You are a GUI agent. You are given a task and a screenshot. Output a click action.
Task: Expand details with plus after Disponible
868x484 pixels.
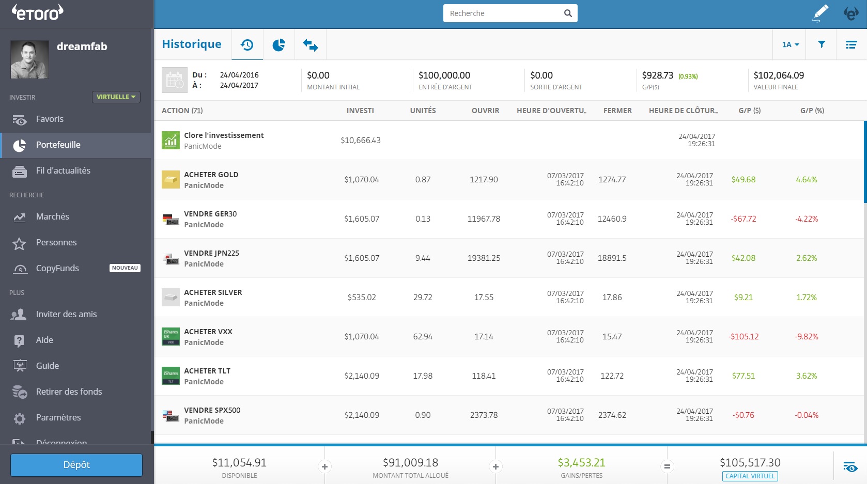(x=324, y=467)
